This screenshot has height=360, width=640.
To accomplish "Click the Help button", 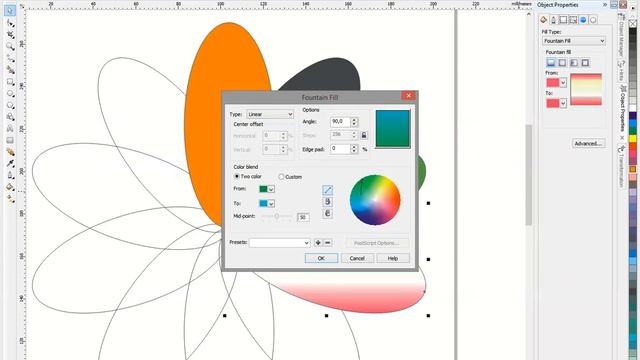I will pyautogui.click(x=393, y=258).
